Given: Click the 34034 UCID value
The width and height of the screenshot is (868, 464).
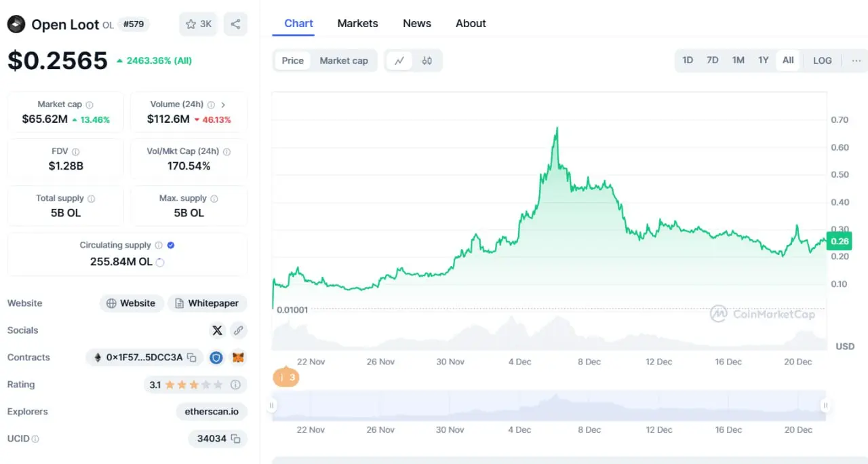Looking at the screenshot, I should tap(212, 439).
